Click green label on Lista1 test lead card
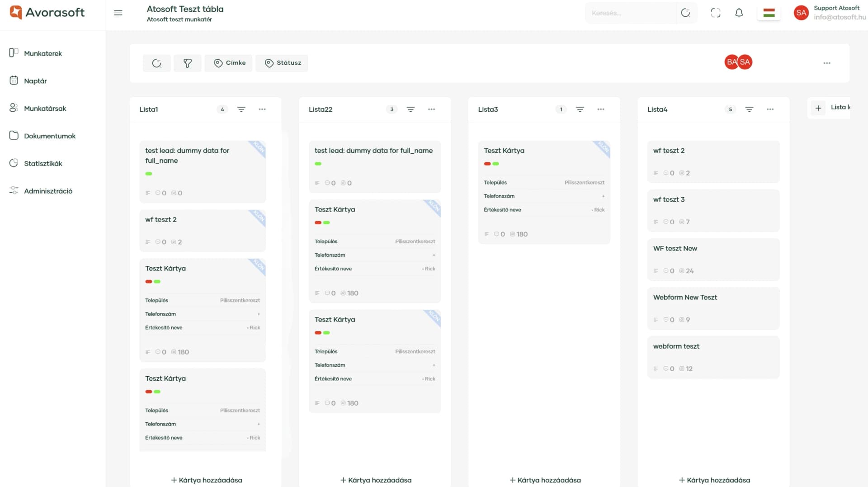The image size is (868, 487). click(x=149, y=174)
